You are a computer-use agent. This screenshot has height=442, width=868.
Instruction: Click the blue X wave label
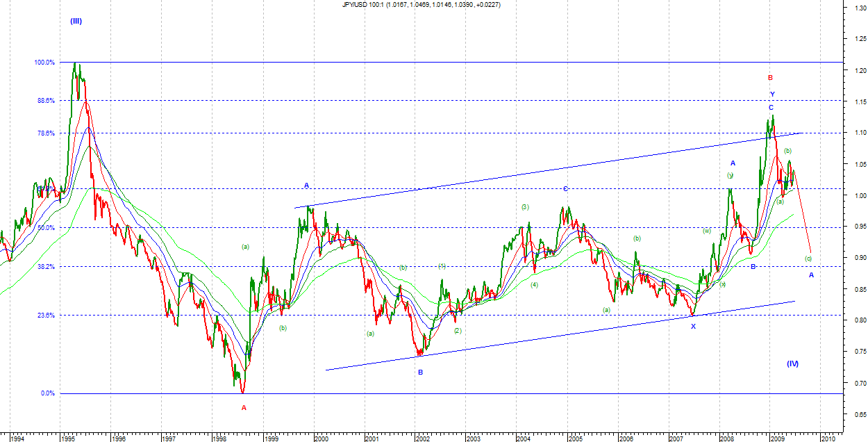pos(692,326)
